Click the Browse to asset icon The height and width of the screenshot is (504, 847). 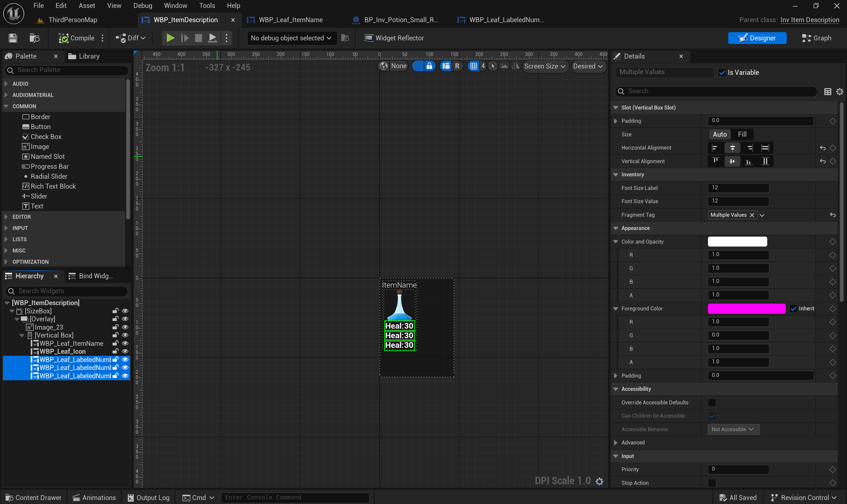click(34, 38)
